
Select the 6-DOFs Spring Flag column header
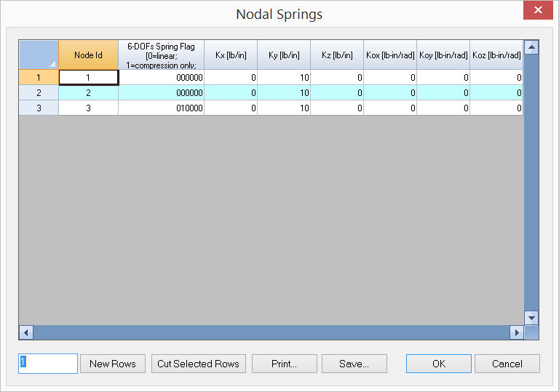[x=161, y=55]
